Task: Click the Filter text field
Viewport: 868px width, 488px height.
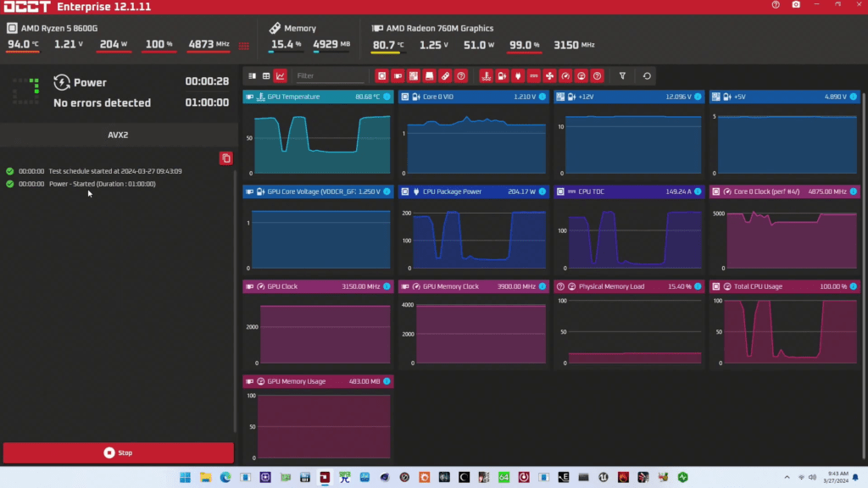Action: click(330, 75)
